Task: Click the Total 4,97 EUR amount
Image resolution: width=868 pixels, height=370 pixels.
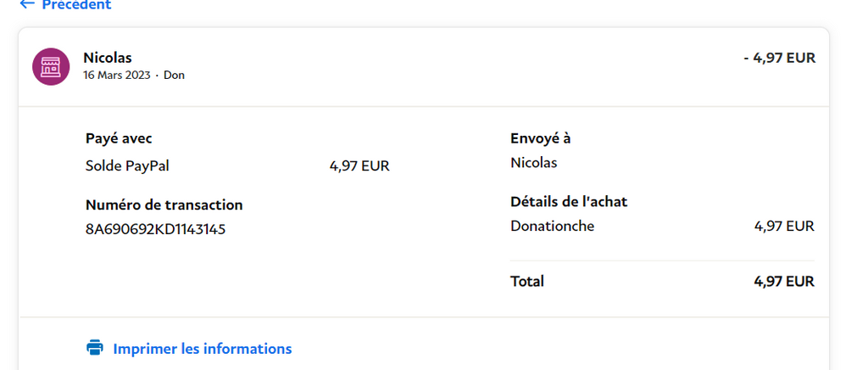Action: (784, 282)
